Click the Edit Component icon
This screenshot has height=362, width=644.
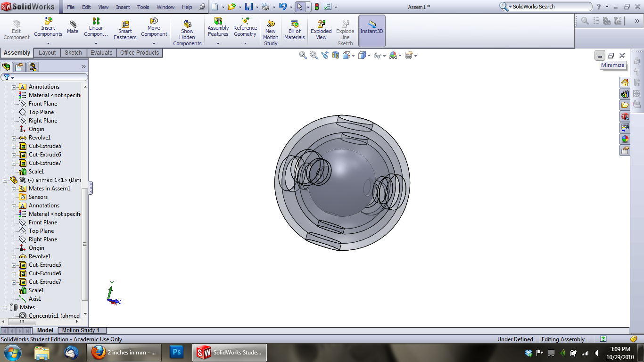tap(17, 30)
